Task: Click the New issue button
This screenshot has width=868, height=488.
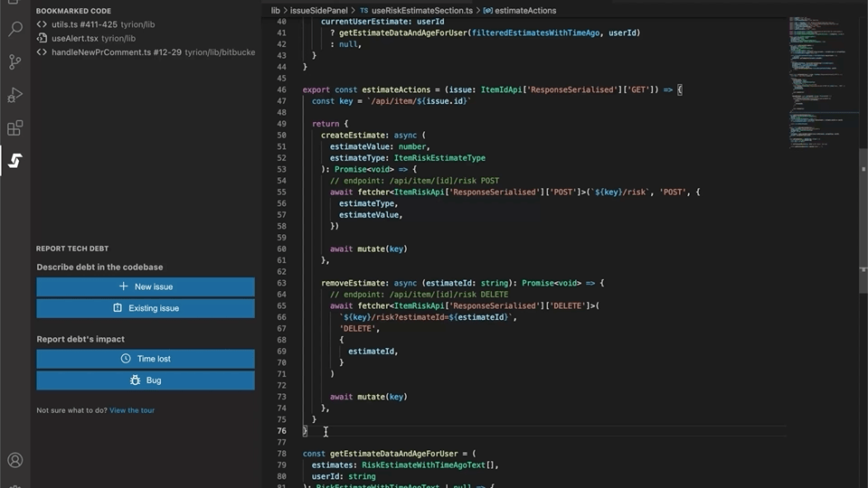Action: tap(146, 286)
